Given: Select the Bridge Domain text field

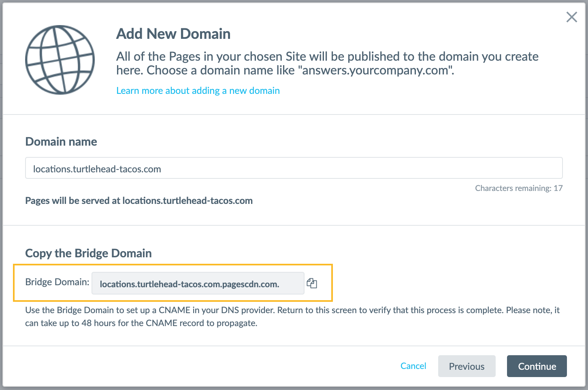Looking at the screenshot, I should [198, 283].
